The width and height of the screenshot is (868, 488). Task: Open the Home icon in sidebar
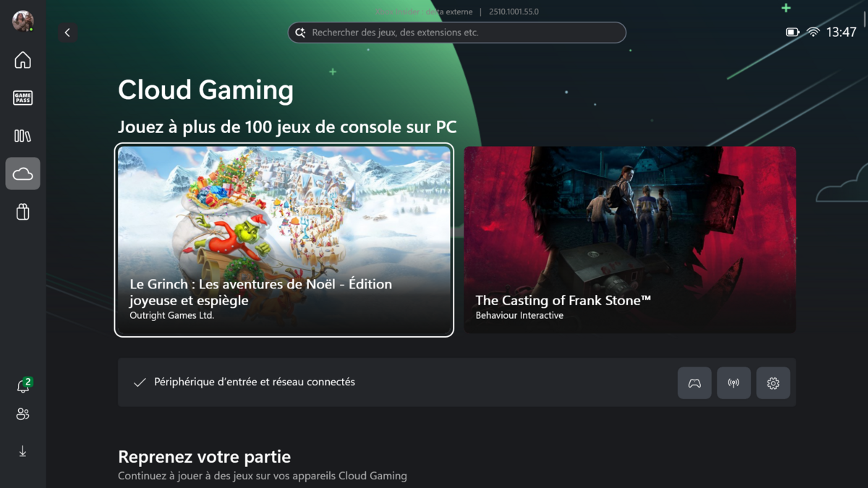click(x=22, y=60)
